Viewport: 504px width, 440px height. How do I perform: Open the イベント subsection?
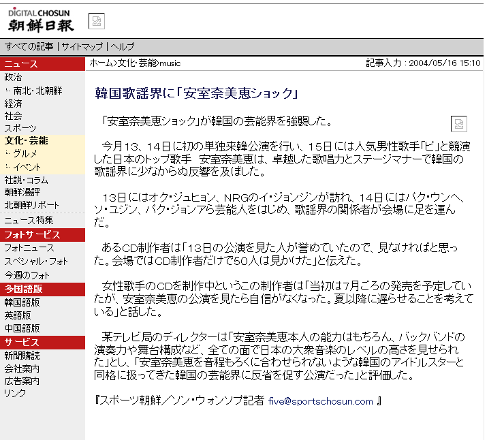tap(27, 167)
